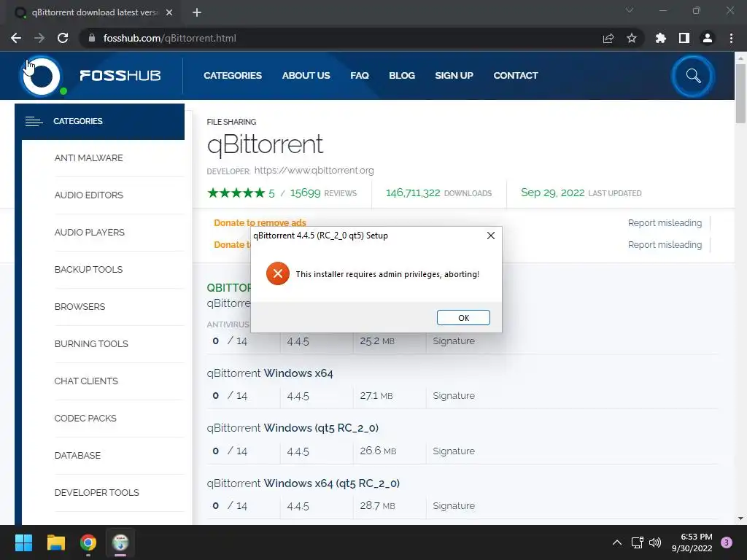Toggle the Chrome side panel icon
The height and width of the screenshot is (560, 747).
(684, 38)
